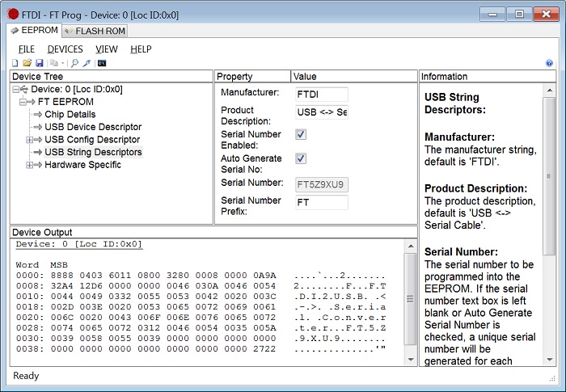The width and height of the screenshot is (566, 392).
Task: Click the scroll up arrow in Information panel
Action: point(549,91)
